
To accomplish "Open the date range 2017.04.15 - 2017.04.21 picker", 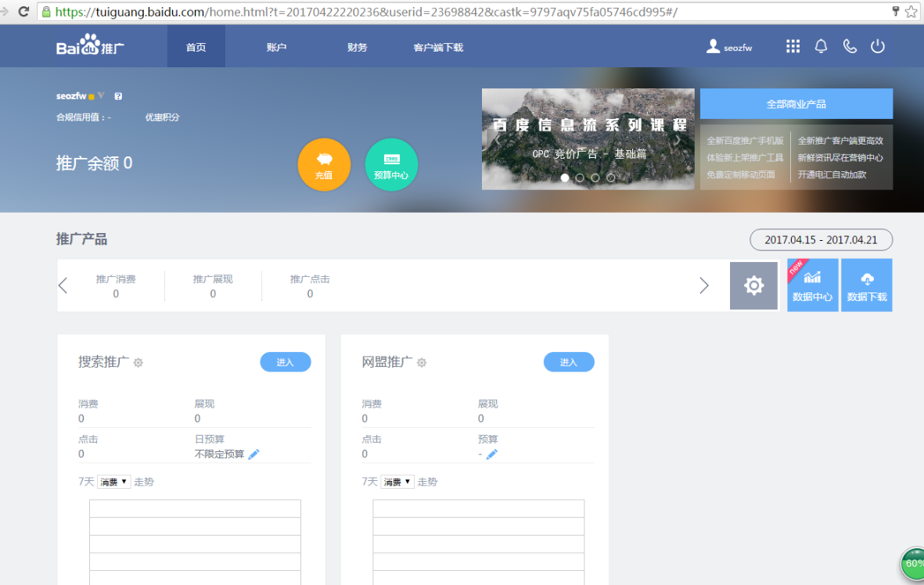I will click(x=821, y=240).
